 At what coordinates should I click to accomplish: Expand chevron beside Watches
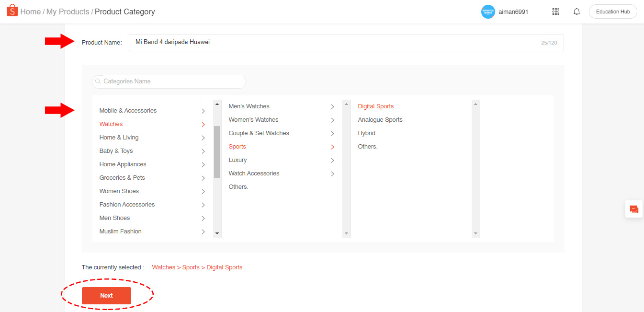203,125
